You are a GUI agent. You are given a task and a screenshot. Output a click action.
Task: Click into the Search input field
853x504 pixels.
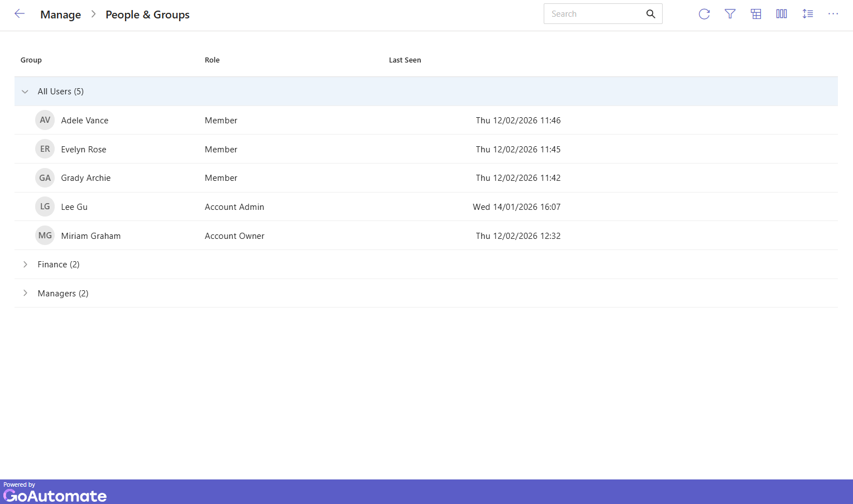pyautogui.click(x=595, y=14)
